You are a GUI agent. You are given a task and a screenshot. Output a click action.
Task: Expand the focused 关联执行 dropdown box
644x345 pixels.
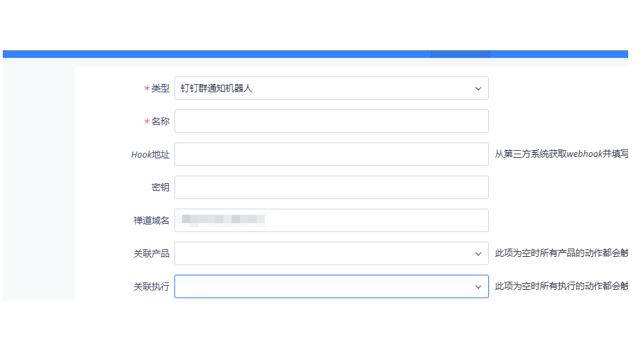pyautogui.click(x=332, y=286)
